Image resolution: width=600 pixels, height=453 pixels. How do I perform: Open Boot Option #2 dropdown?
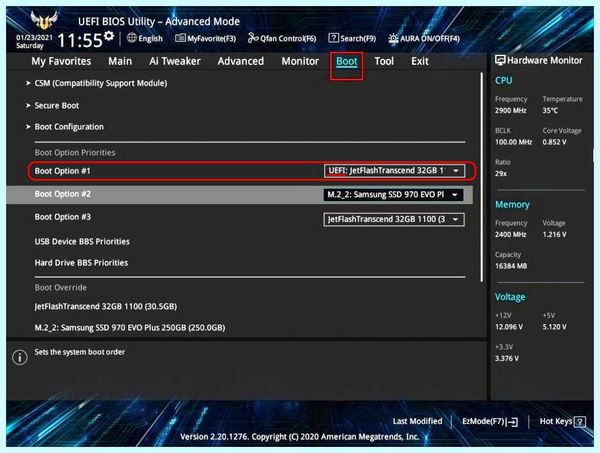coord(393,195)
